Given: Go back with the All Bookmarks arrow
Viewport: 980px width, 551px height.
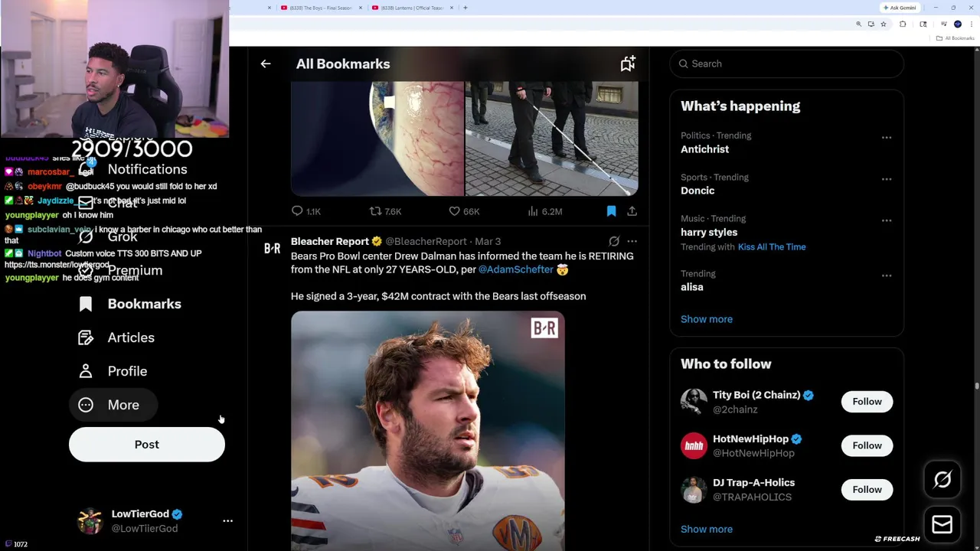Looking at the screenshot, I should (266, 64).
